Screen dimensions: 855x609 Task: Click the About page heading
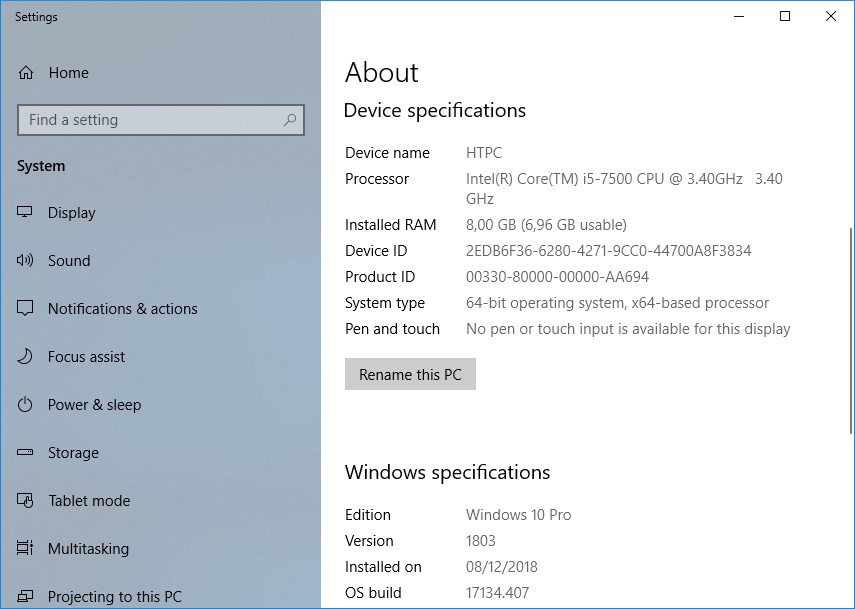pos(382,73)
